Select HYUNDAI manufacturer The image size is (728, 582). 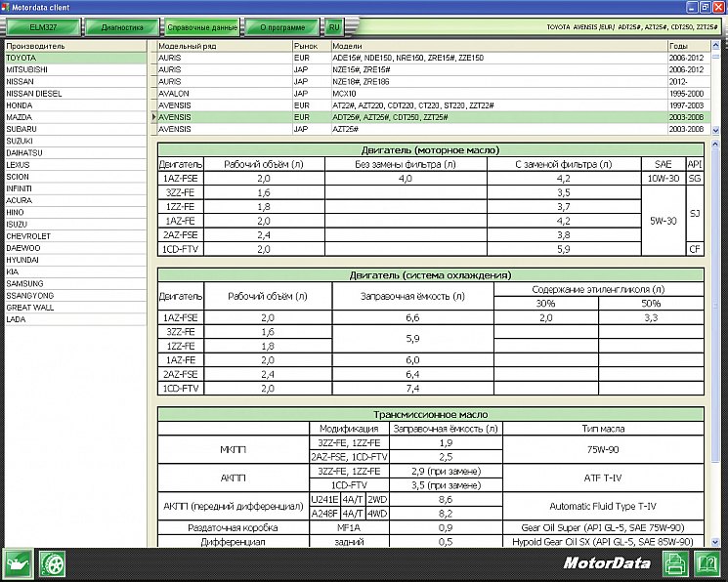75,260
